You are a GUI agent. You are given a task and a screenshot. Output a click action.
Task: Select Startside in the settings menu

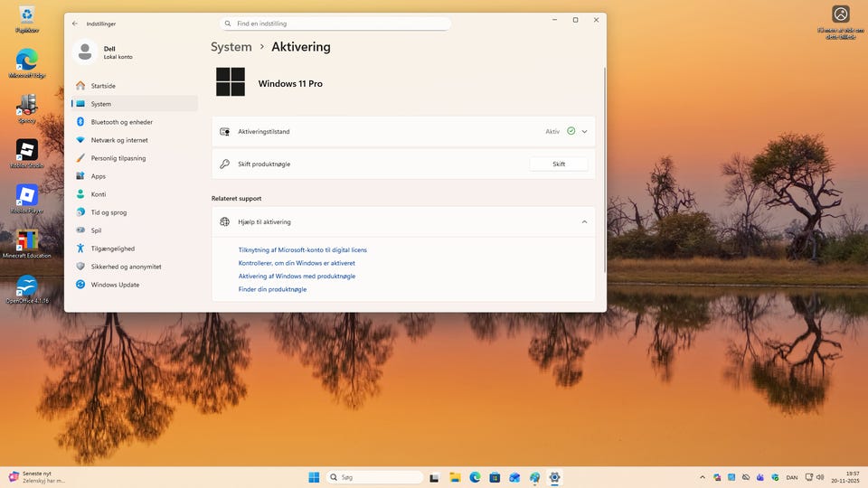click(103, 86)
